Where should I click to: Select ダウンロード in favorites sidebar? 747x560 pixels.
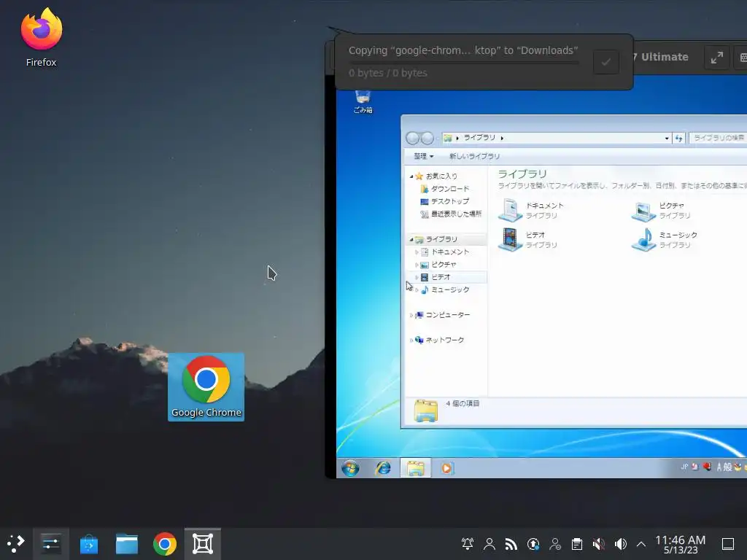(x=449, y=189)
